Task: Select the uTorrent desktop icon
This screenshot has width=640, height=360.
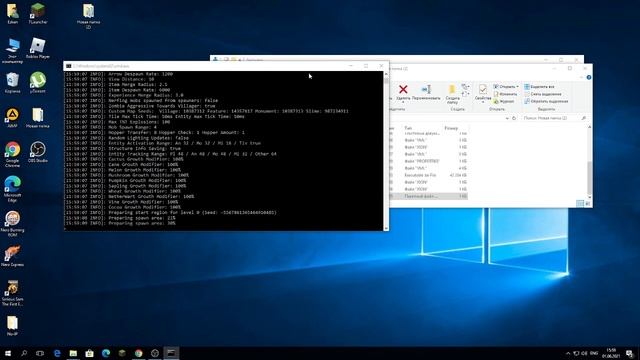Action: 38,82
